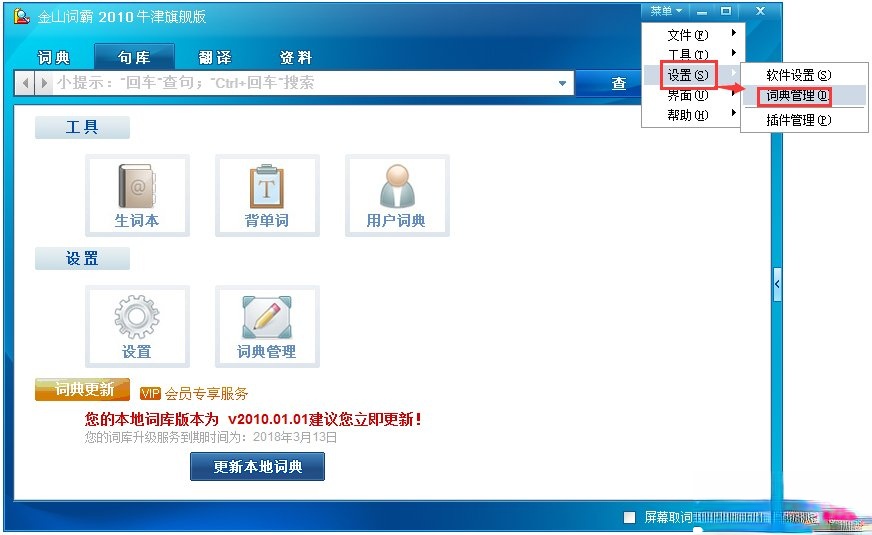Go forward with the right history arrow
The height and width of the screenshot is (535, 872).
point(44,83)
